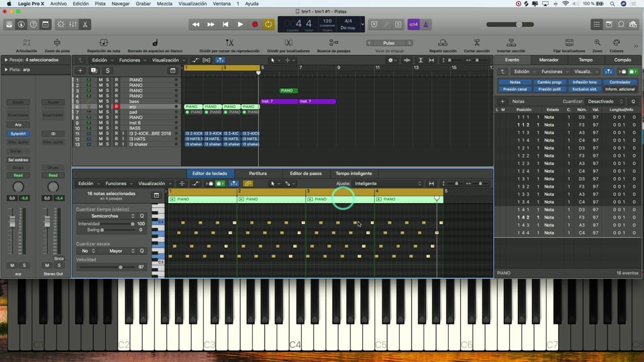Click Dividir por cursor de reproducción
Image resolution: width=644 pixels, height=362 pixels.
(x=229, y=43)
